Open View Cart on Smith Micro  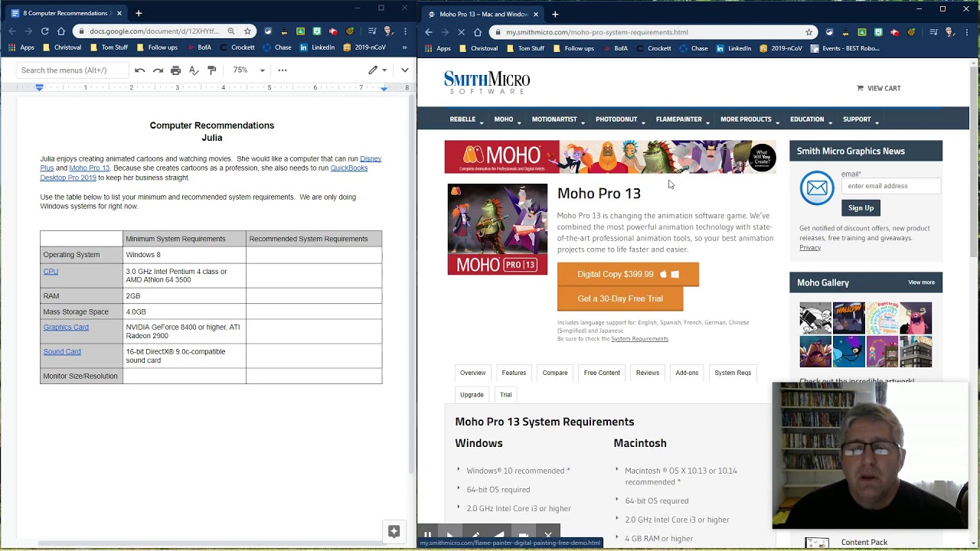pyautogui.click(x=878, y=88)
